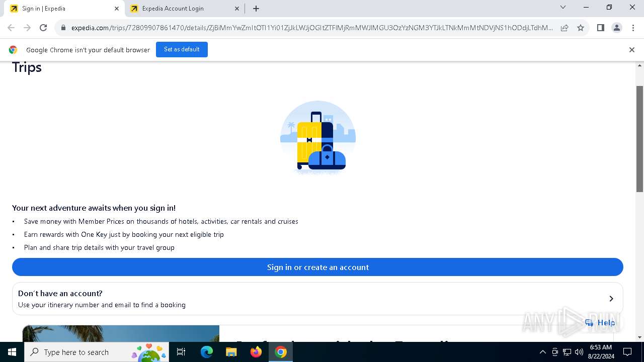This screenshot has height=362, width=644.
Task: Launch Microsoft Edge from taskbar
Action: pyautogui.click(x=207, y=352)
